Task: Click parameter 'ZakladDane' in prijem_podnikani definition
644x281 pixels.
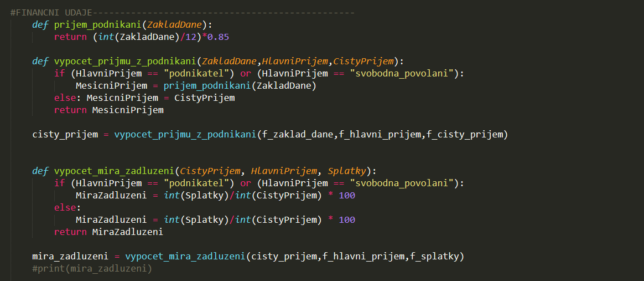Action: pyautogui.click(x=174, y=25)
